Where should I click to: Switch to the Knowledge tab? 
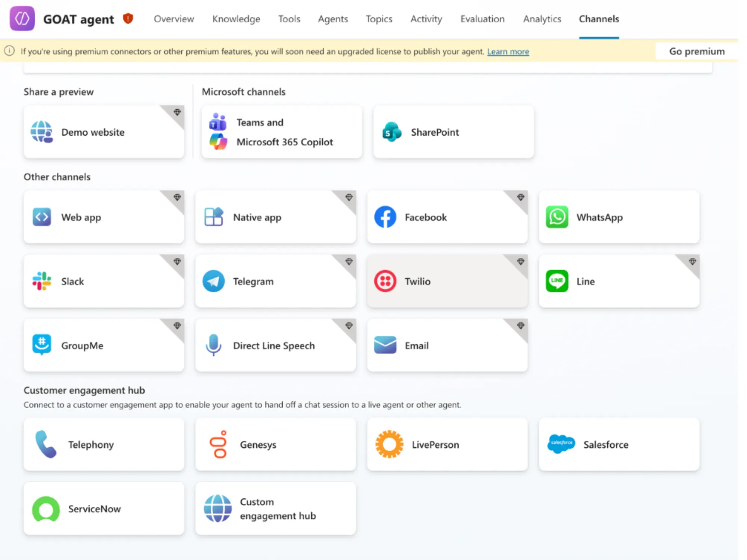236,19
